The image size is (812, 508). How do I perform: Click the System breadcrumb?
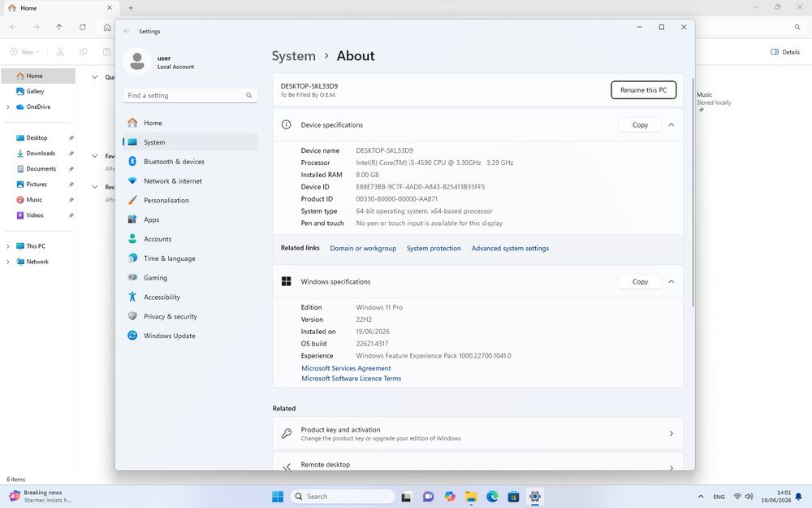click(294, 56)
